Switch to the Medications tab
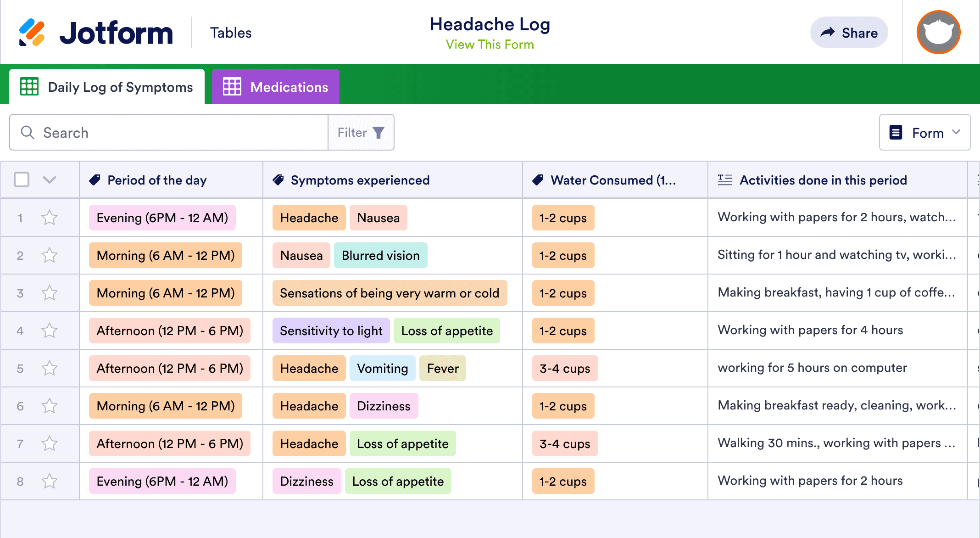Image resolution: width=980 pixels, height=538 pixels. click(289, 87)
